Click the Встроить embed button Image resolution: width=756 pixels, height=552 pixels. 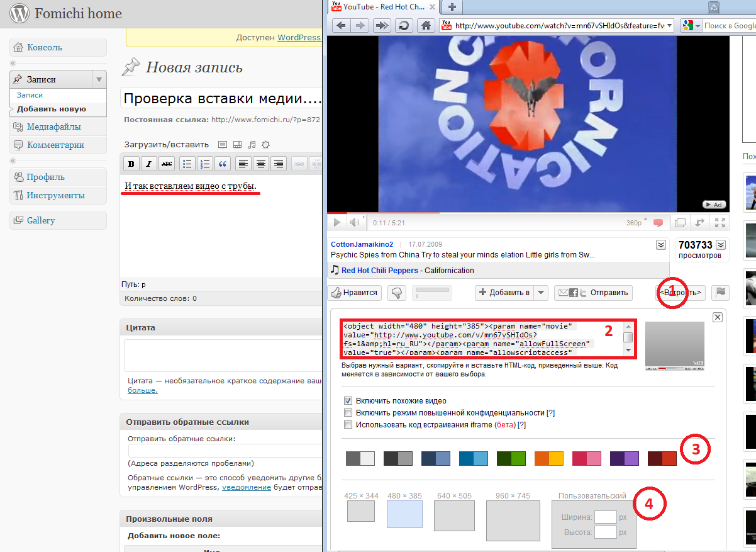tap(681, 293)
